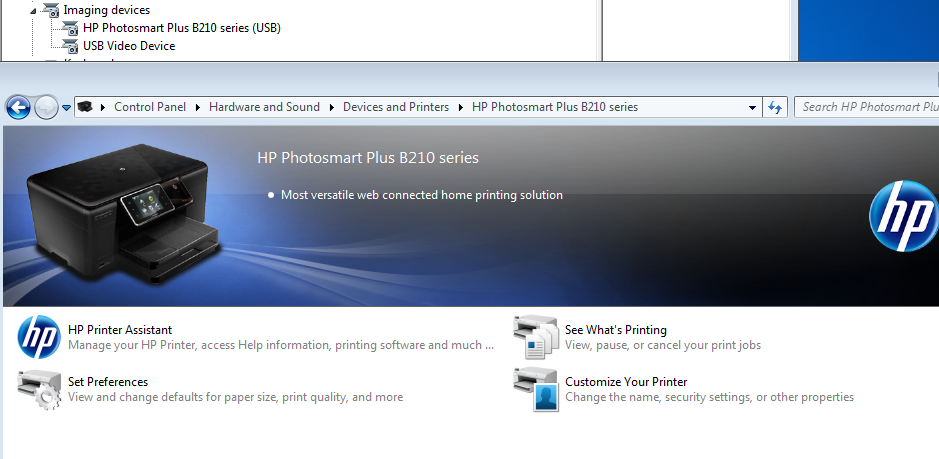This screenshot has height=459, width=939.
Task: Click the HP logo in banner
Action: [904, 216]
